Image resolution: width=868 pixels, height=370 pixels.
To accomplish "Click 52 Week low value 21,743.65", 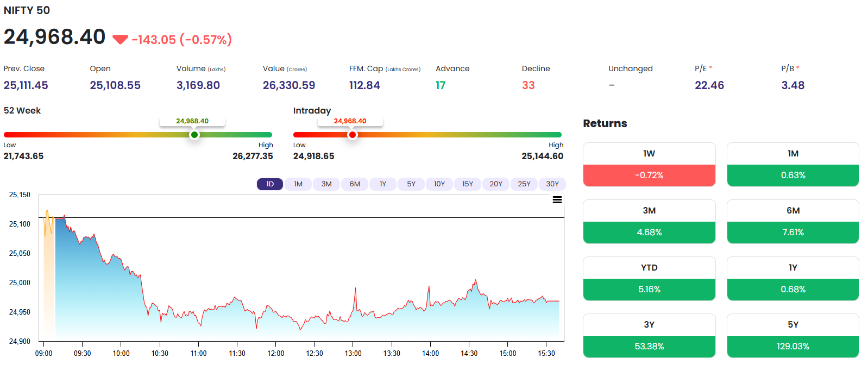I will [23, 156].
